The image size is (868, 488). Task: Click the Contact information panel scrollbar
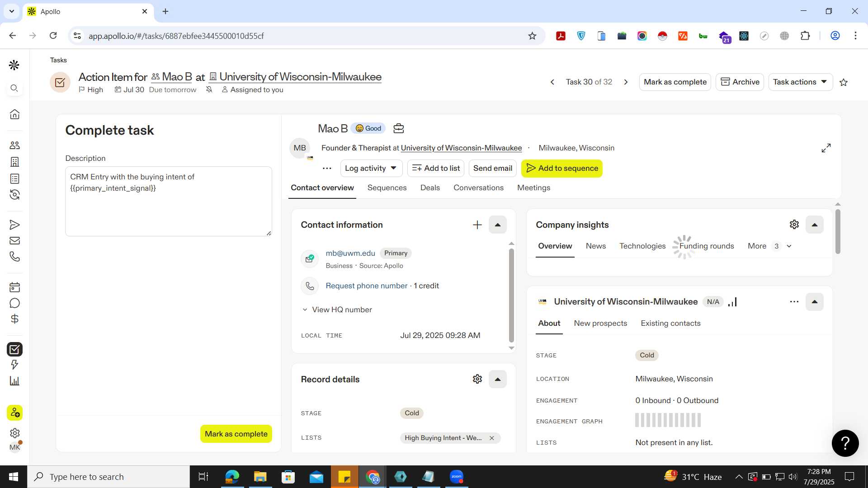click(511, 296)
